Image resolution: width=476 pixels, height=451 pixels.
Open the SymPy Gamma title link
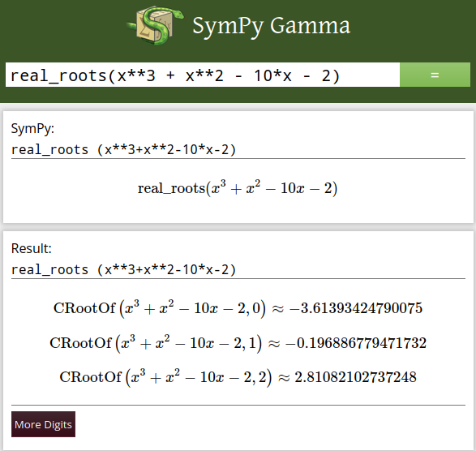click(271, 27)
